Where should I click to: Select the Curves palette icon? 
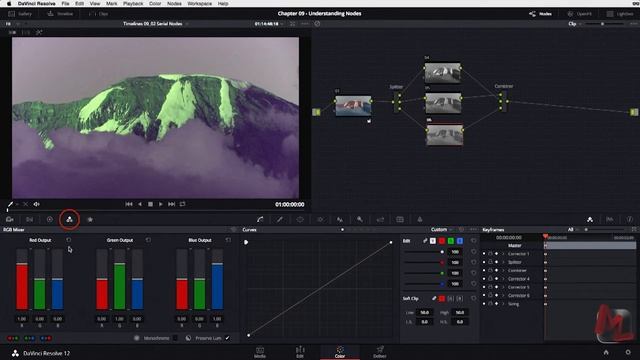[x=260, y=220]
